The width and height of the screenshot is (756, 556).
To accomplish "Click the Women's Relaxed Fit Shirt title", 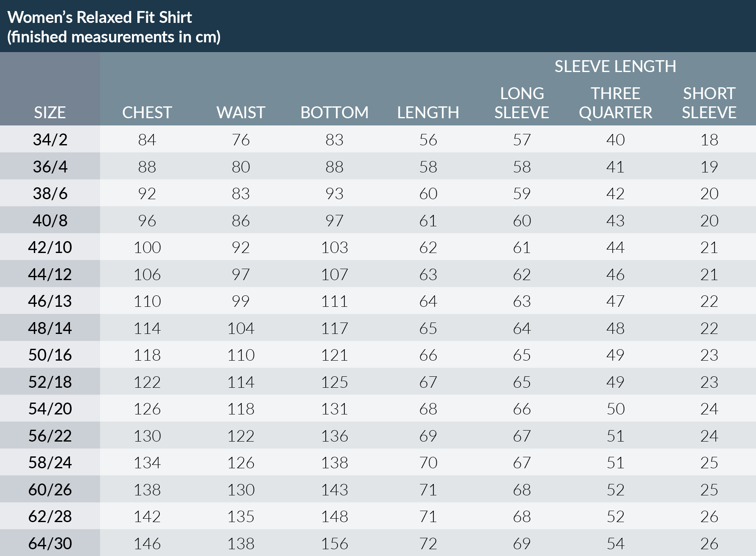I will point(100,17).
